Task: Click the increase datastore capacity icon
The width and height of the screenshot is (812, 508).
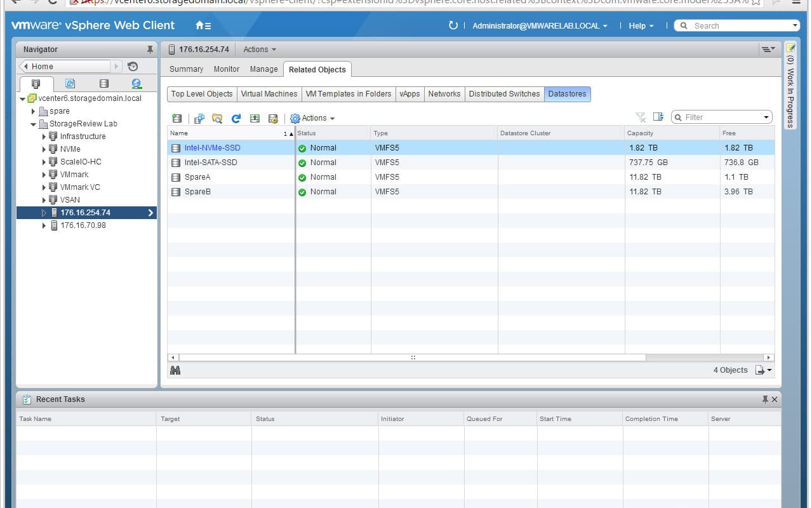Action: point(255,118)
